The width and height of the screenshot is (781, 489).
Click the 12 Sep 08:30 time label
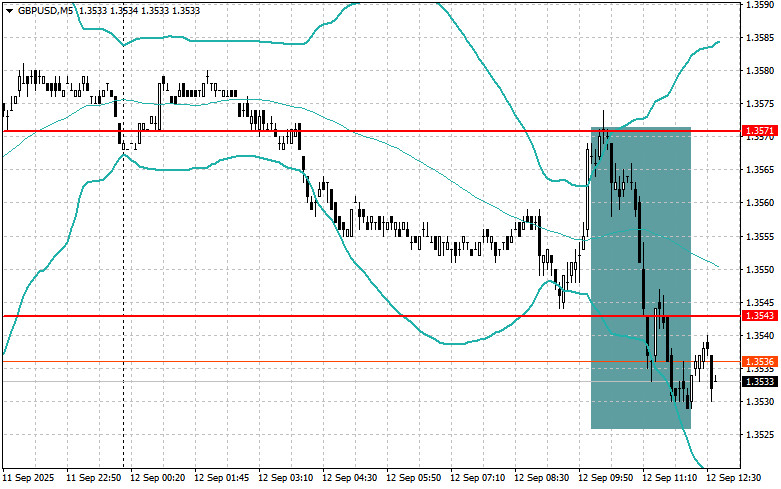click(x=541, y=478)
